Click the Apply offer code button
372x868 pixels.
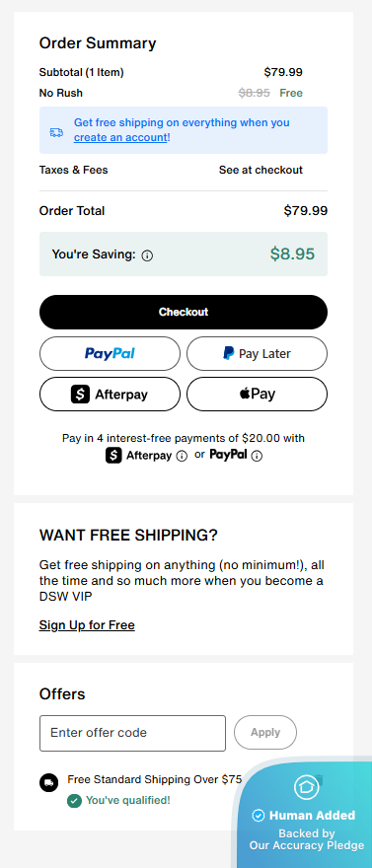pos(265,732)
